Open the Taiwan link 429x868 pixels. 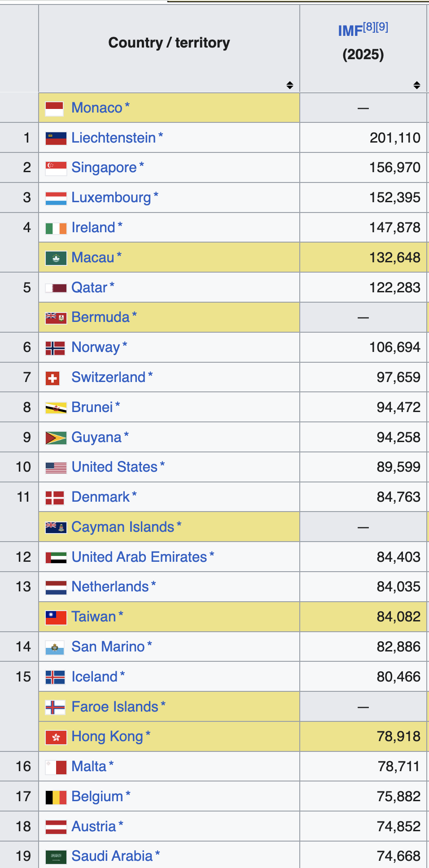click(94, 617)
